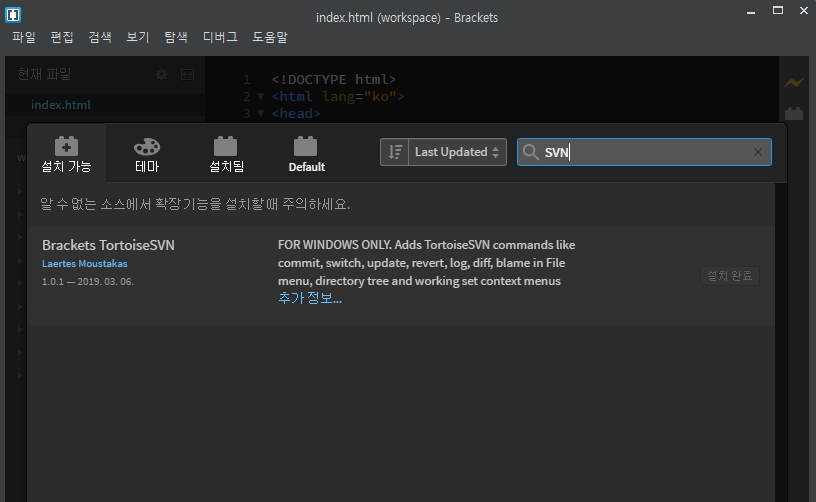The width and height of the screenshot is (816, 502).
Task: Open working set settings gear icon
Action: [x=161, y=74]
